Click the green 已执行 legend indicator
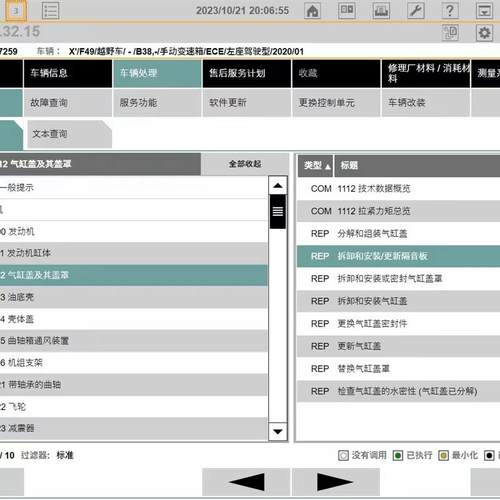Screen dimensions: 500x500 pyautogui.click(x=398, y=455)
